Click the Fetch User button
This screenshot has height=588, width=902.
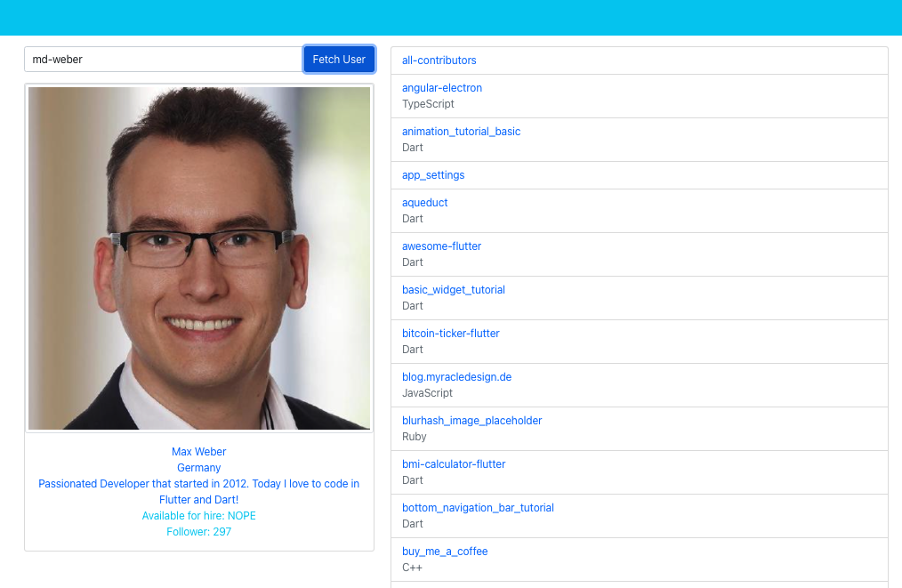[x=339, y=60]
